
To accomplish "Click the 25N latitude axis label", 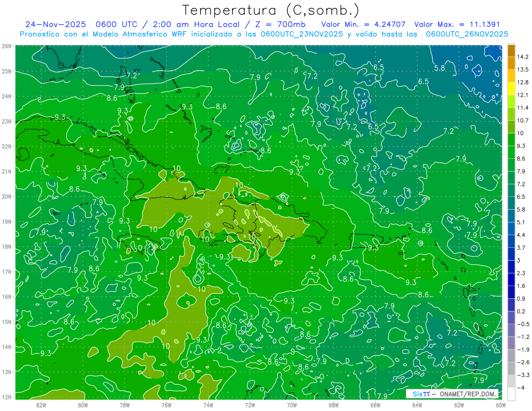I will [7, 71].
